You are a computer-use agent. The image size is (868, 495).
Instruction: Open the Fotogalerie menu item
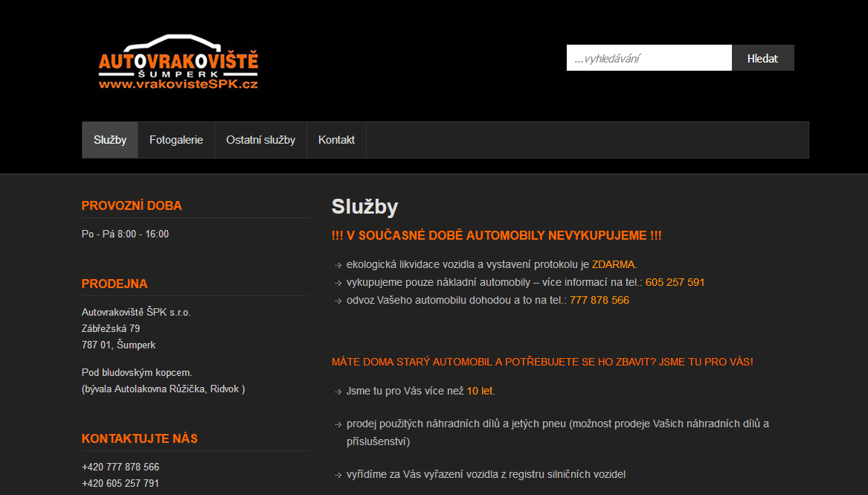pos(176,140)
